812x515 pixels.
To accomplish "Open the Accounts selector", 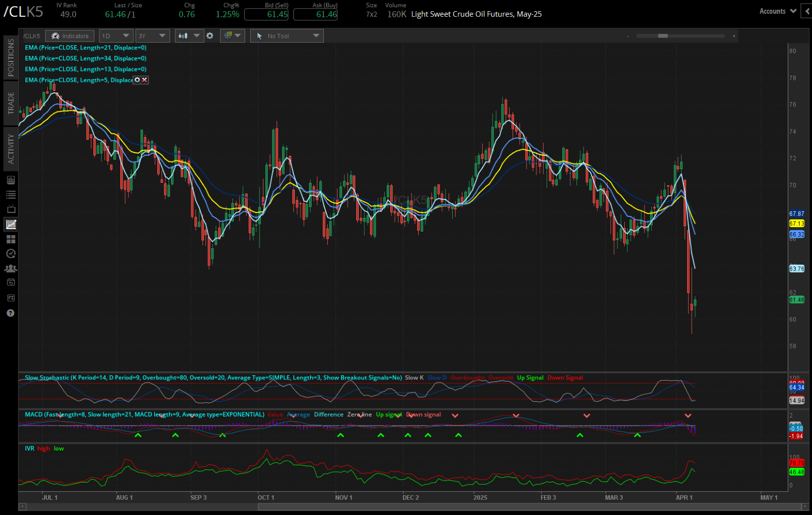I will tap(776, 11).
